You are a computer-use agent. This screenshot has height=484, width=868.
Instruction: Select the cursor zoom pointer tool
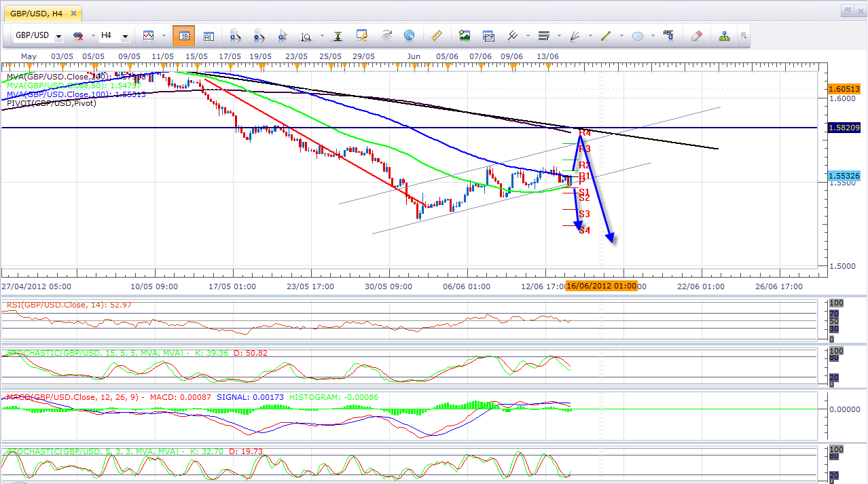tap(283, 36)
